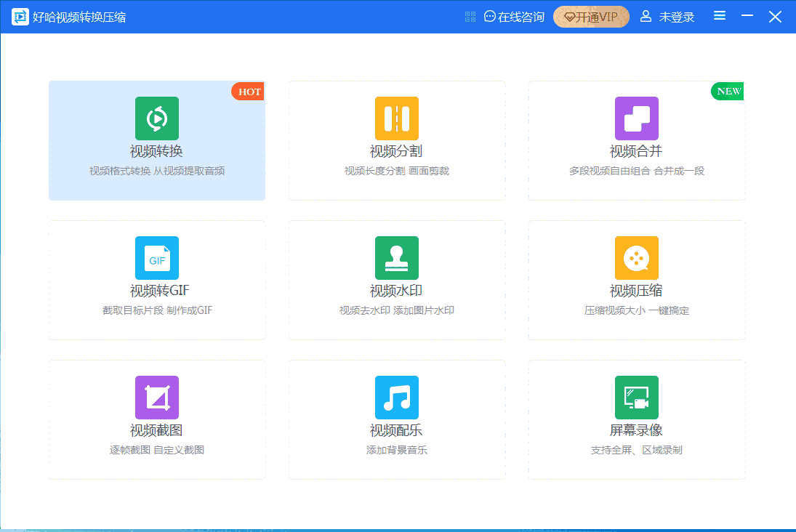This screenshot has width=796, height=532.
Task: Click the app logo in title bar
Action: click(20, 17)
